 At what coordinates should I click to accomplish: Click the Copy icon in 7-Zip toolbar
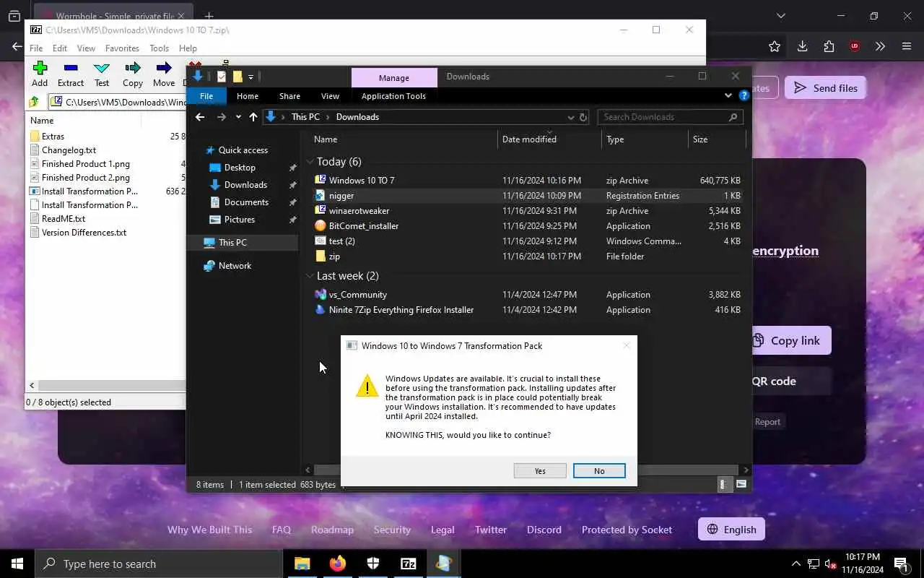click(133, 74)
